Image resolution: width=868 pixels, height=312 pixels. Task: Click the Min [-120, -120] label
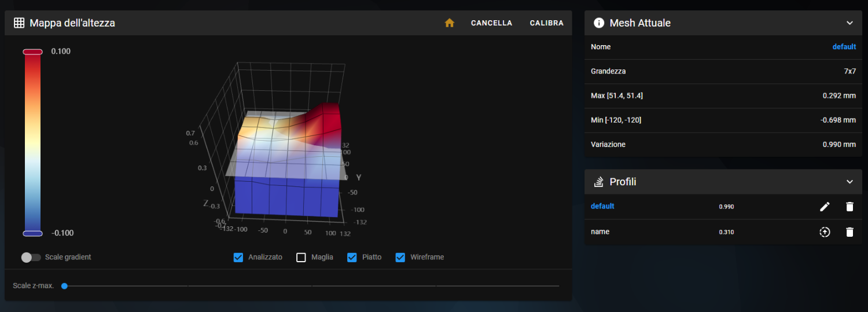click(616, 120)
